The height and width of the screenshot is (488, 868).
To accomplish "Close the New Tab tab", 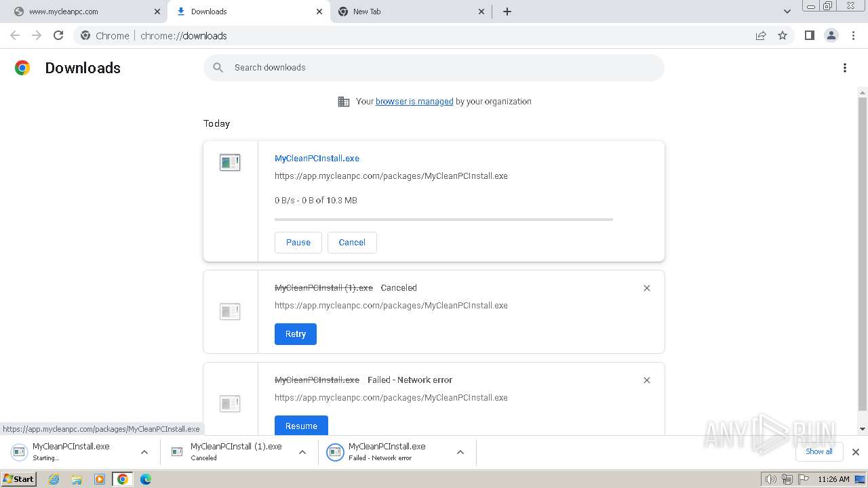I will tap(481, 12).
